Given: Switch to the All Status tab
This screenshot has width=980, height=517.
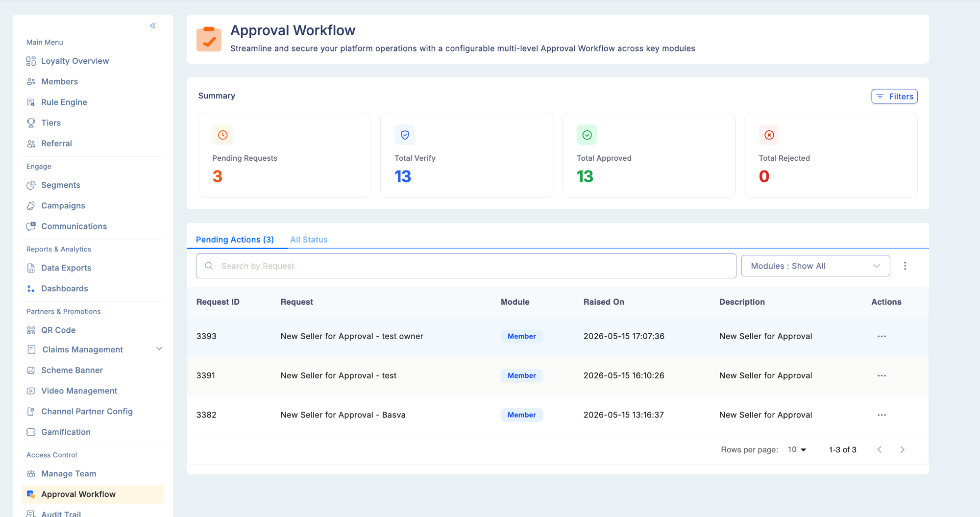Looking at the screenshot, I should click(309, 240).
